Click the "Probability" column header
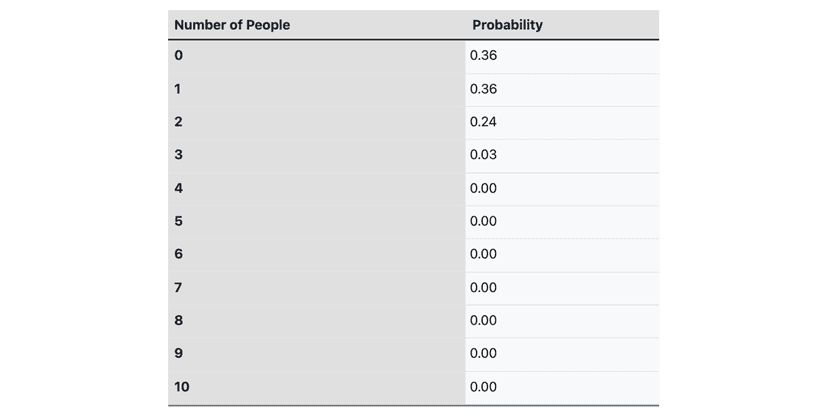The image size is (828, 420). (507, 25)
